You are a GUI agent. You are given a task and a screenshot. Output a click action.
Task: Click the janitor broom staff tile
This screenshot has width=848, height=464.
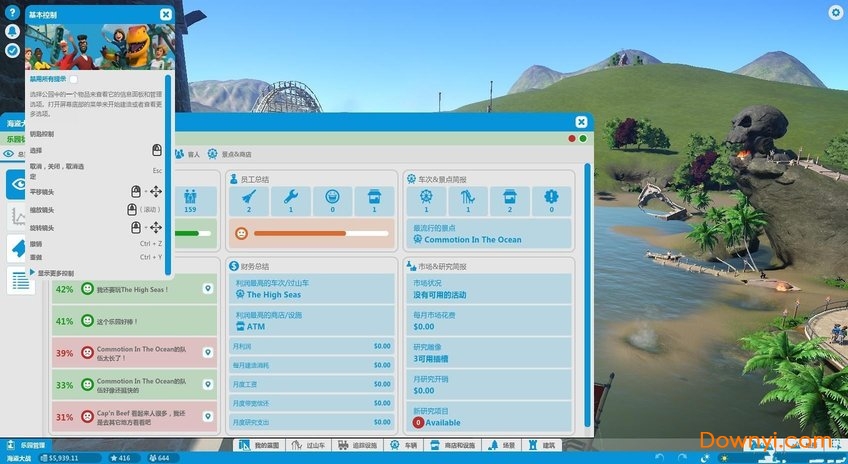249,201
